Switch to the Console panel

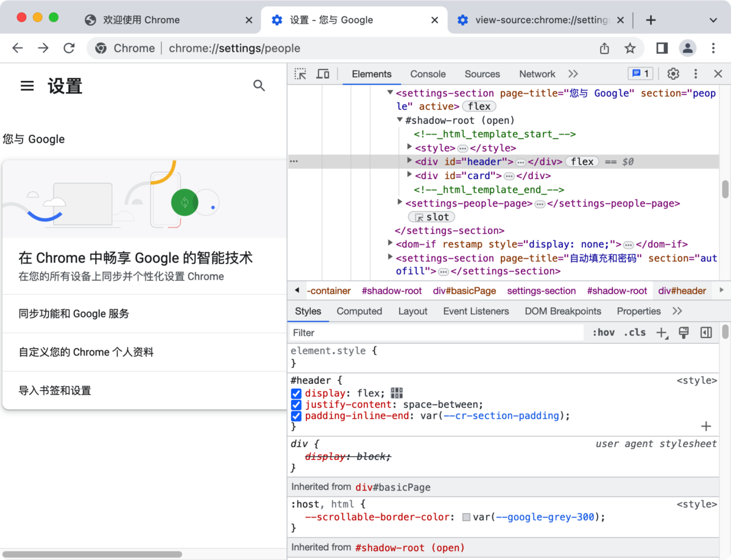(x=428, y=74)
